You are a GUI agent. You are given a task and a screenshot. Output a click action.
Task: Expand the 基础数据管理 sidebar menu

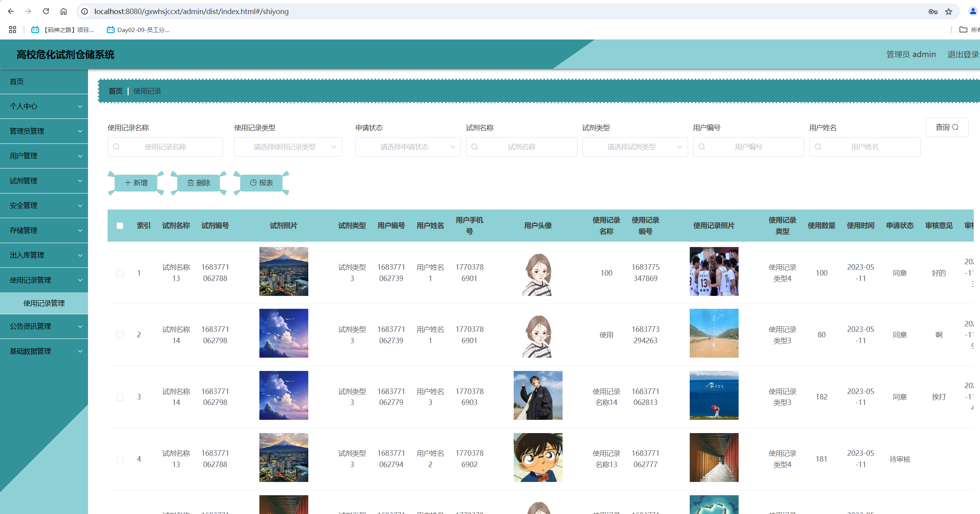(44, 351)
